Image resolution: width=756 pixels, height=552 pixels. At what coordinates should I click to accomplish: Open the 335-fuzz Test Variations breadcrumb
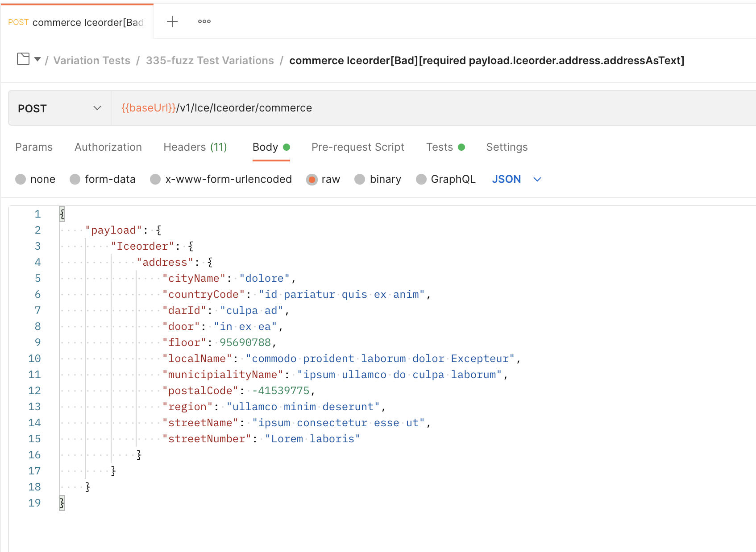click(210, 60)
